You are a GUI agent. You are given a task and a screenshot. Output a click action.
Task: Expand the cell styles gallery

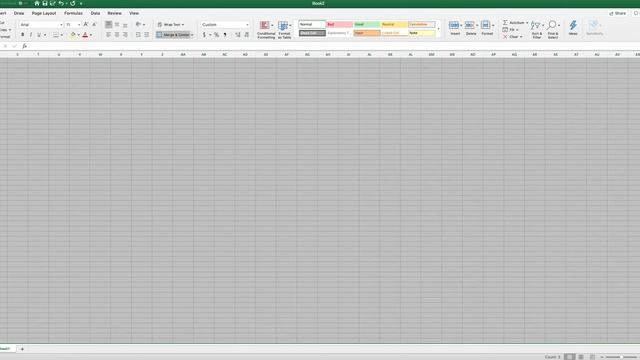tap(438, 29)
